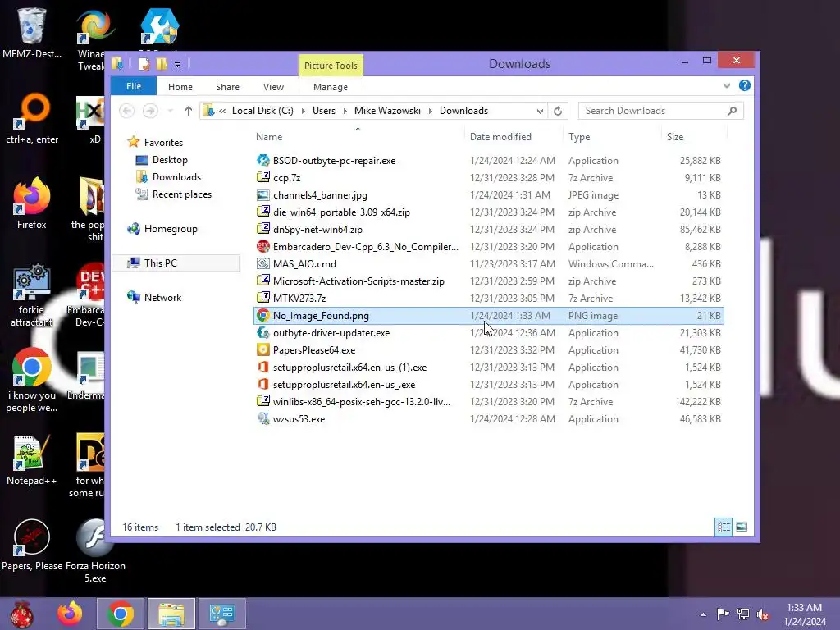
Task: Click the Help question mark icon
Action: pyautogui.click(x=745, y=85)
